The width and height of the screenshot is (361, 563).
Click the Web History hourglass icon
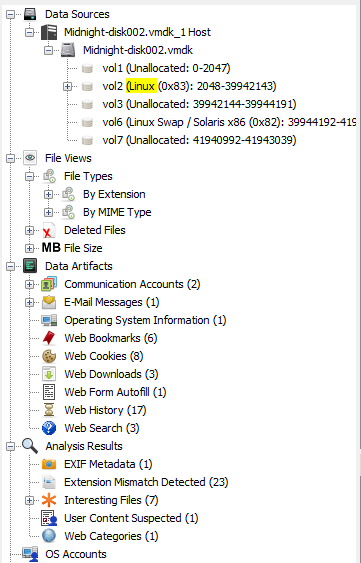(49, 410)
